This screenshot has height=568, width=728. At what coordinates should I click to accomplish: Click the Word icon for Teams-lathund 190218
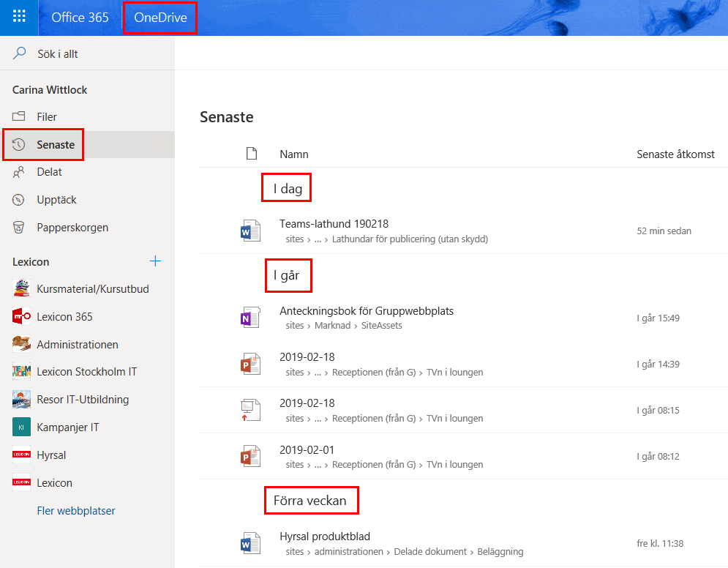tap(251, 231)
